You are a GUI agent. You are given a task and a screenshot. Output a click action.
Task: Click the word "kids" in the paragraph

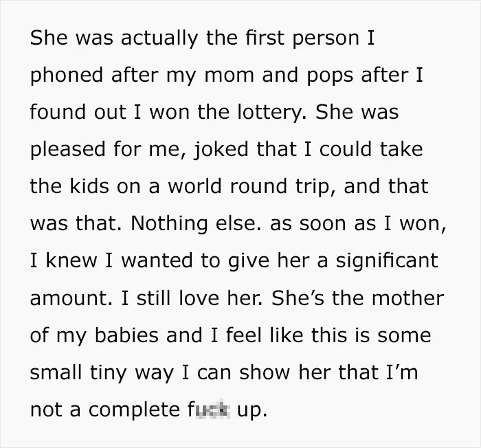pyautogui.click(x=89, y=186)
